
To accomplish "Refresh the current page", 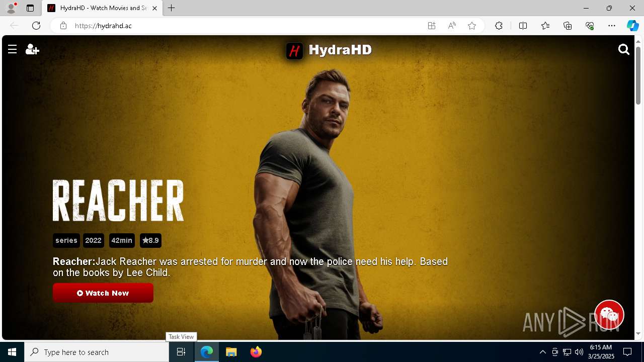I will (36, 26).
